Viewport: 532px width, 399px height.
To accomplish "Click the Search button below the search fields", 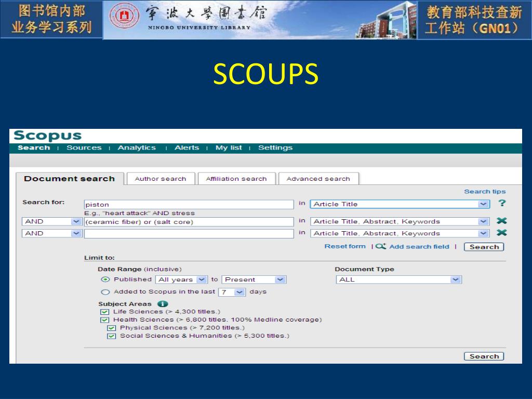I will click(x=484, y=247).
